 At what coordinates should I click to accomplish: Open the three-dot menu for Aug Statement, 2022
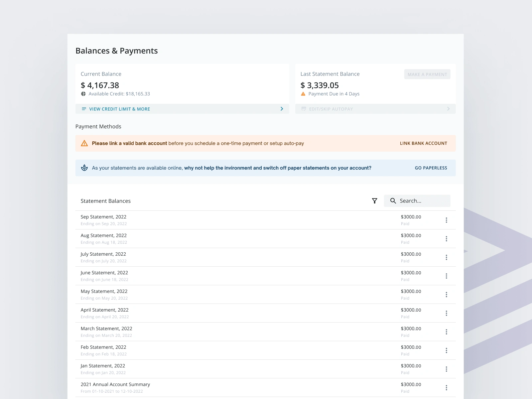446,239
